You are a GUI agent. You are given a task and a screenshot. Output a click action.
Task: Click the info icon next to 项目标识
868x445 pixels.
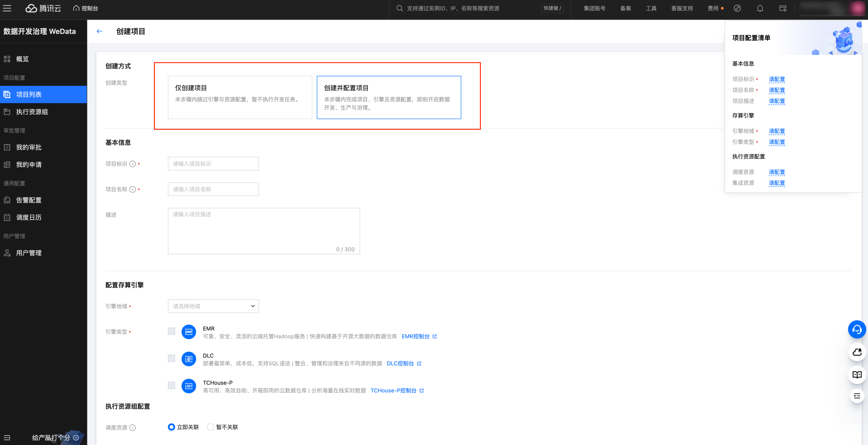pyautogui.click(x=132, y=164)
